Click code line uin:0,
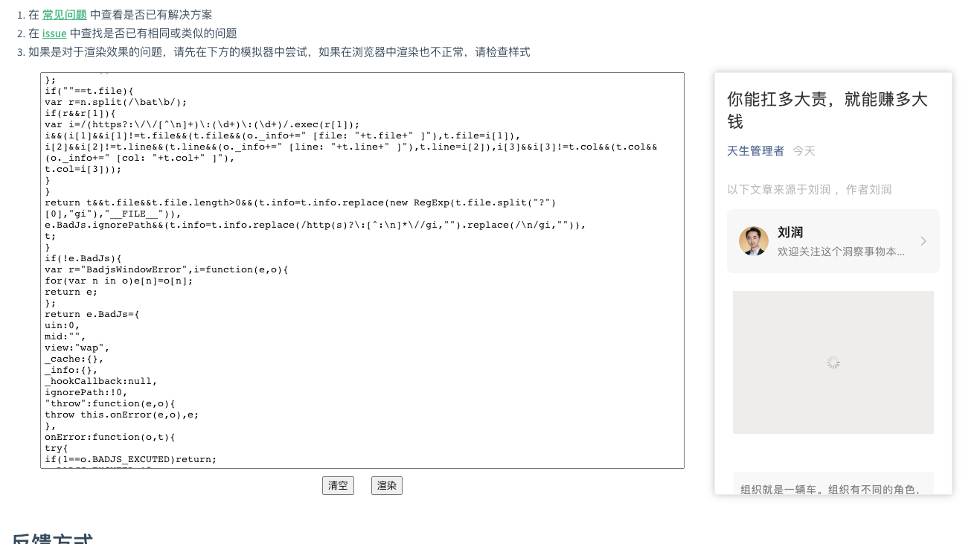Image resolution: width=980 pixels, height=544 pixels. pyautogui.click(x=63, y=325)
